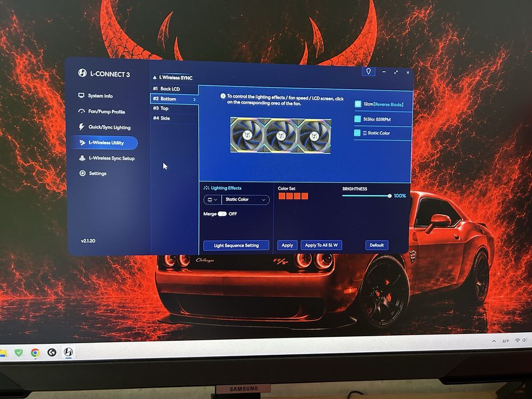Open Google Chrome from the taskbar
The width and height of the screenshot is (532, 399).
[x=35, y=353]
